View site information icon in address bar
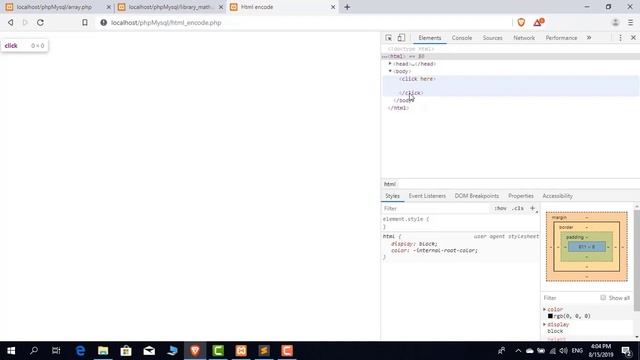Image resolution: width=640 pixels, height=360 pixels. [104, 22]
